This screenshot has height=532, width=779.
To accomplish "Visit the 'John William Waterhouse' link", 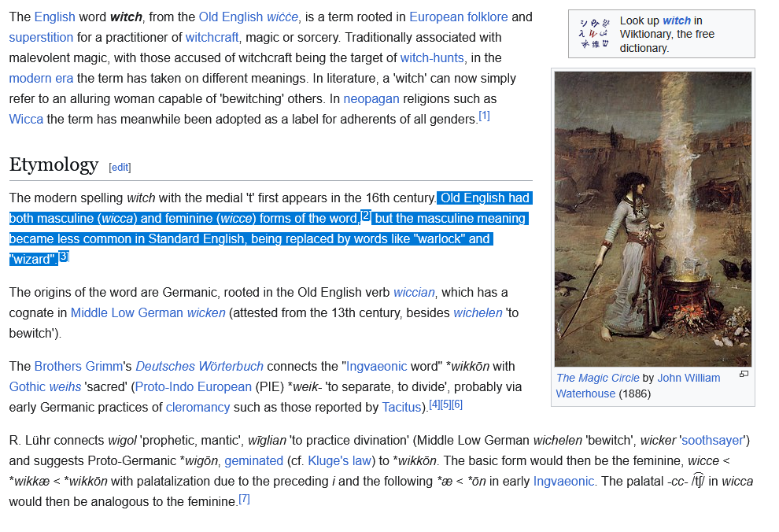I will (x=638, y=386).
